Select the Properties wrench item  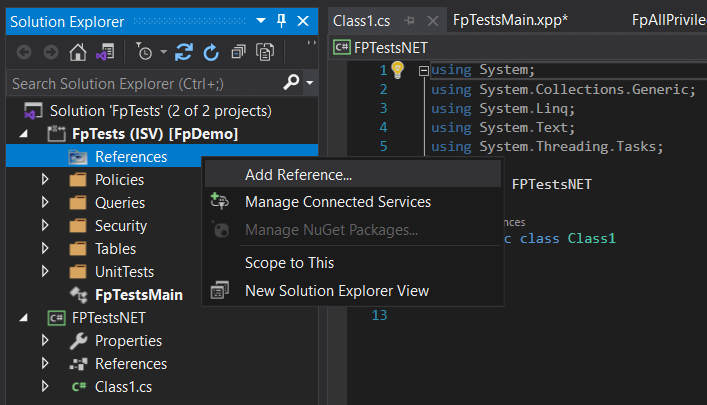128,341
